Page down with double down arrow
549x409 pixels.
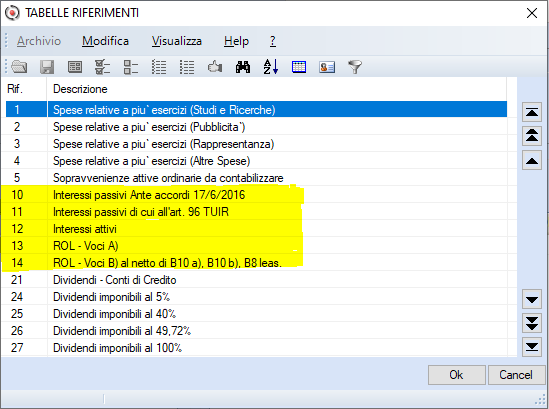[x=532, y=323]
